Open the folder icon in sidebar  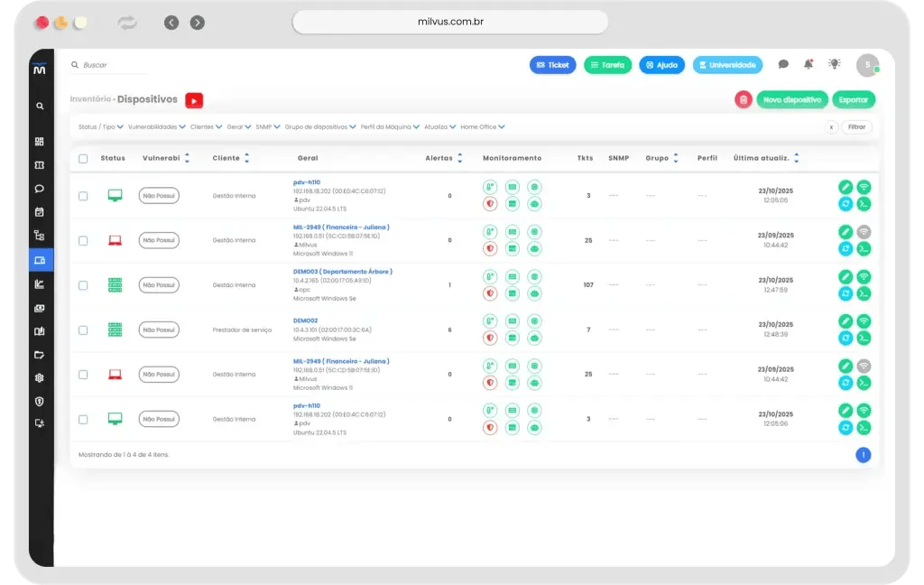[x=40, y=355]
